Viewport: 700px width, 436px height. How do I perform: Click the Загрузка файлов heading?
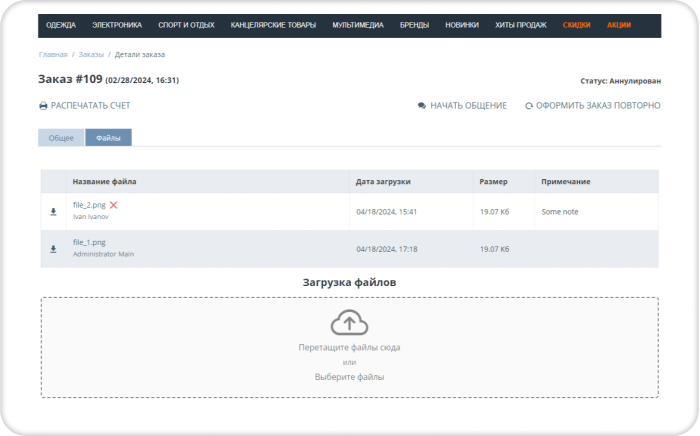350,282
